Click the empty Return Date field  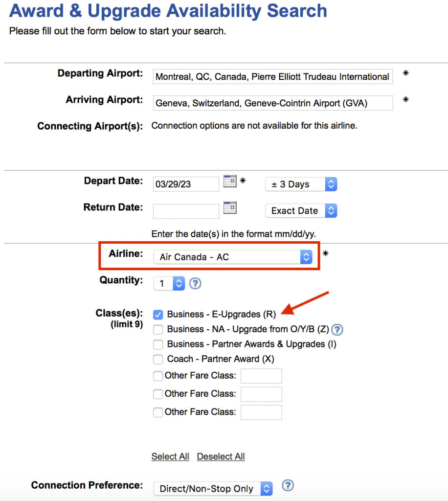pos(186,211)
